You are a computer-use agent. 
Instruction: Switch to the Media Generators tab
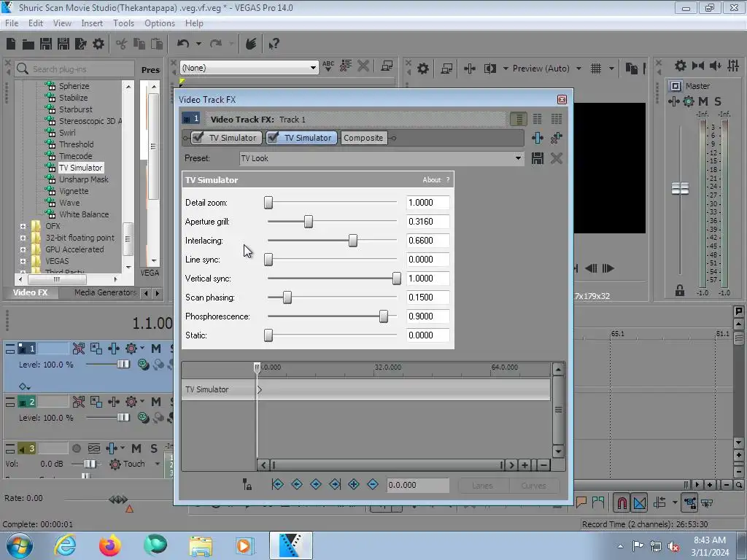click(105, 292)
